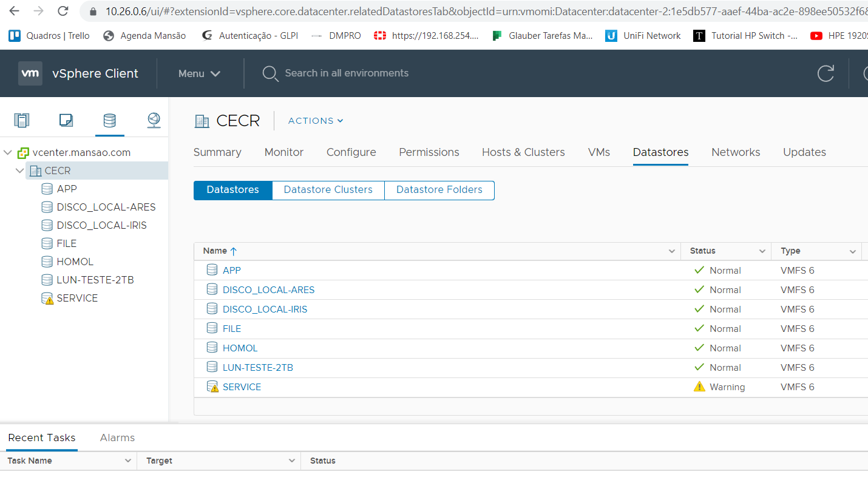Viewport: 868px width, 480px height.
Task: Open the Target column dropdown
Action: (291, 461)
